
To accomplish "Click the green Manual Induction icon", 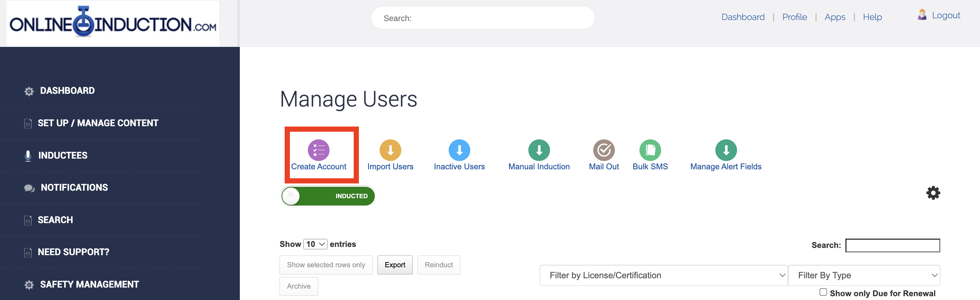I will (539, 150).
